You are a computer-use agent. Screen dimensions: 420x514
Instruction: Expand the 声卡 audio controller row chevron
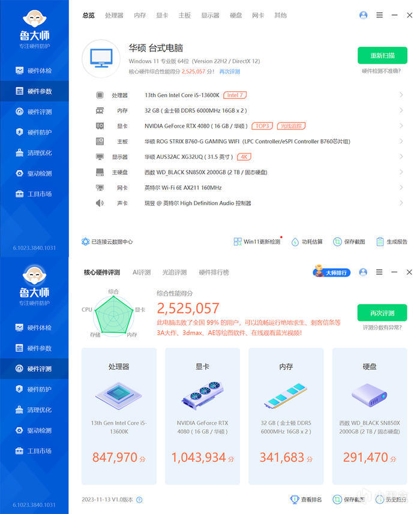point(401,203)
